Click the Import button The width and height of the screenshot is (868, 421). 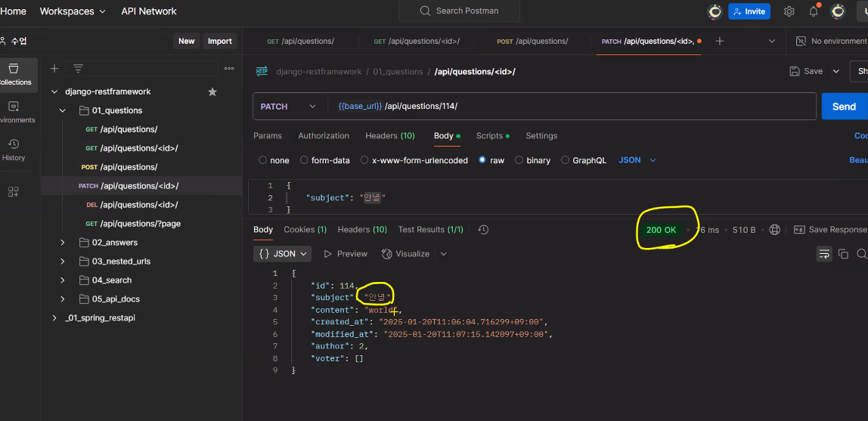[220, 41]
